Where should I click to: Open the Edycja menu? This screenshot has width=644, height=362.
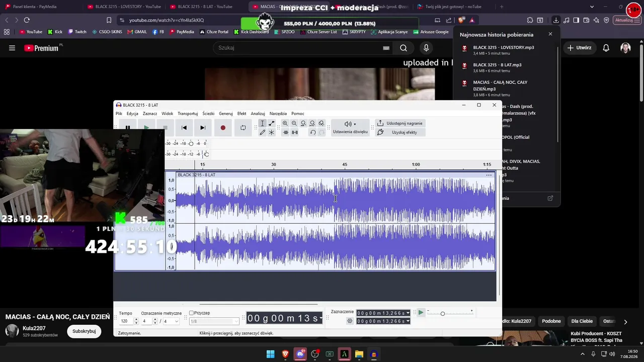point(132,114)
